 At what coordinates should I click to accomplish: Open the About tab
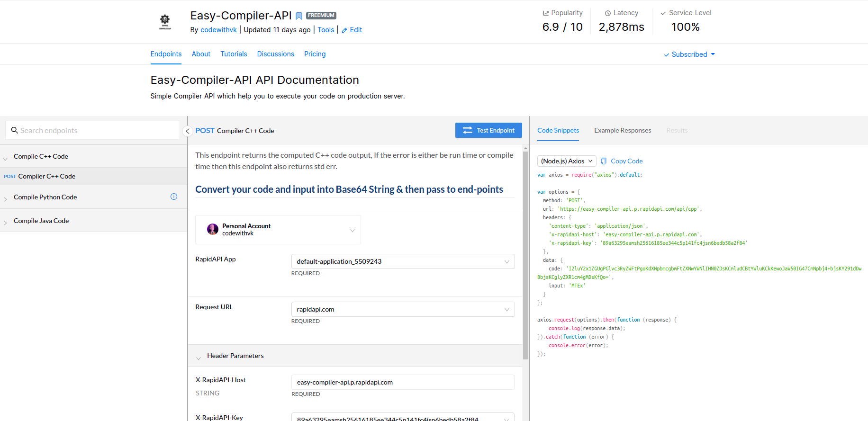201,54
